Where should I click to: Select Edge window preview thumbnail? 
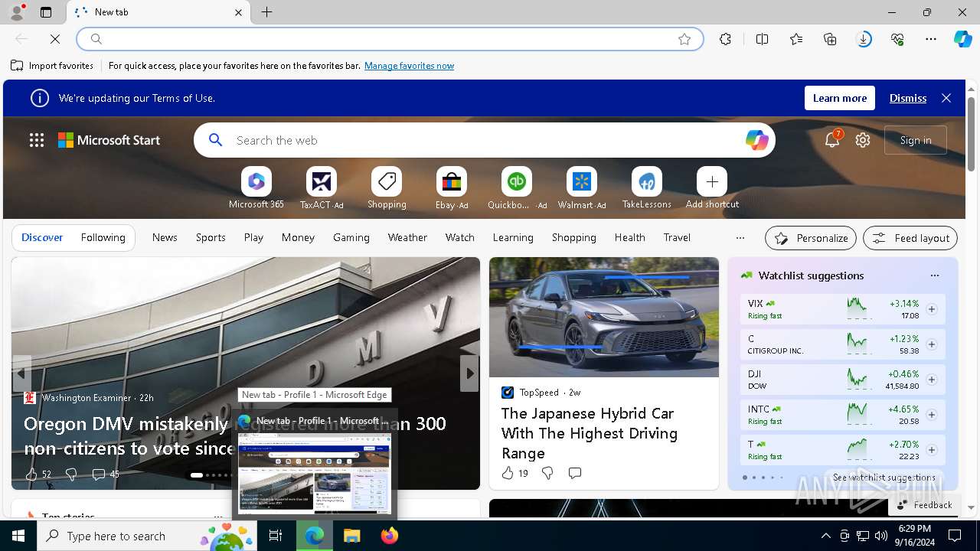[315, 472]
